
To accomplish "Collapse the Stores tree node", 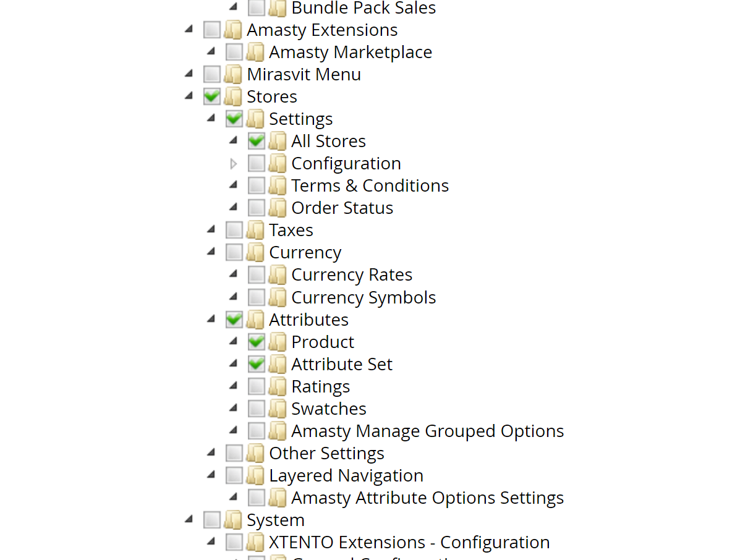I will click(x=189, y=96).
